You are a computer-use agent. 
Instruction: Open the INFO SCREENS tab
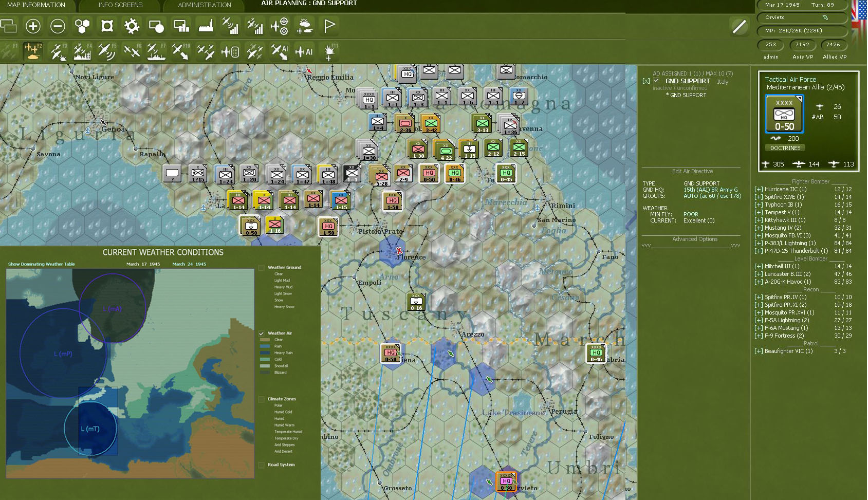point(120,5)
